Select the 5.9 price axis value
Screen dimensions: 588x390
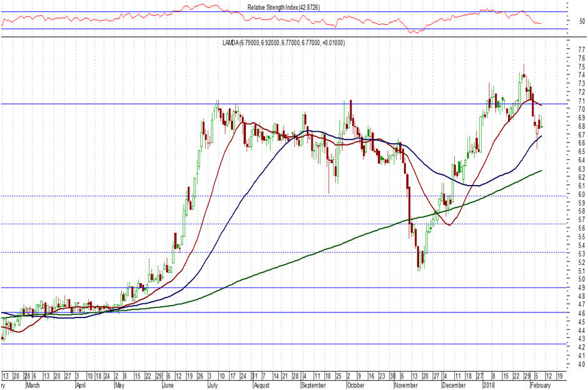582,202
